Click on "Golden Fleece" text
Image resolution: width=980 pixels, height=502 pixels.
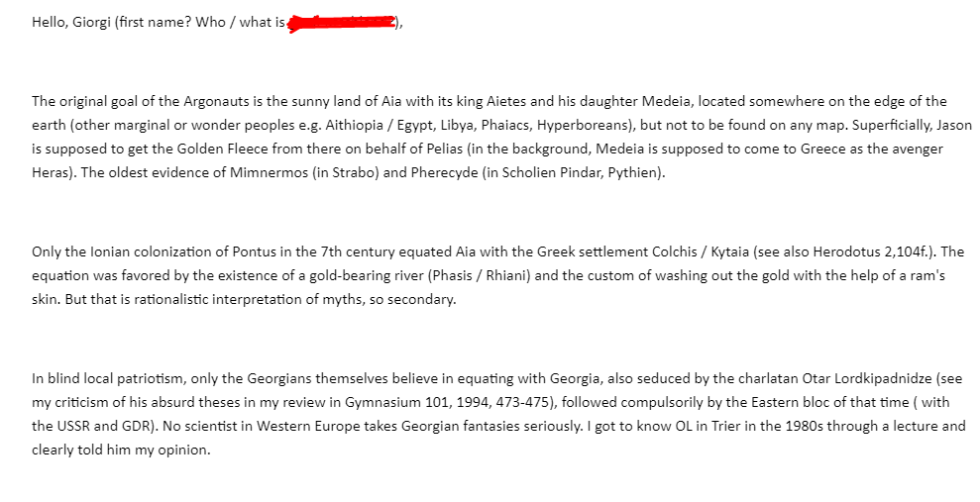(x=216, y=150)
